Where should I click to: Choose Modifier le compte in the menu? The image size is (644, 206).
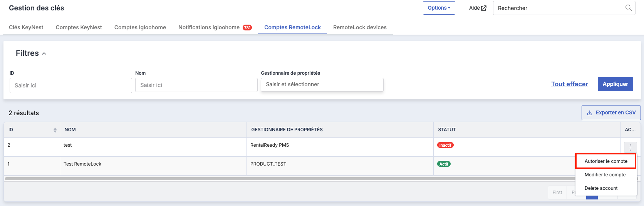click(x=605, y=175)
